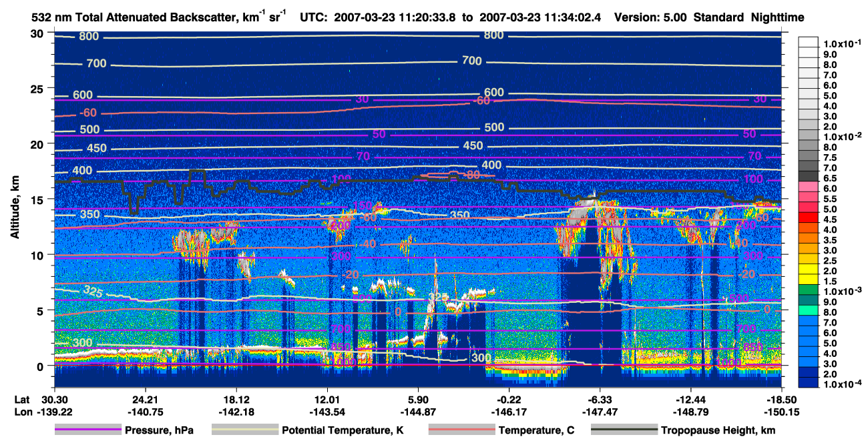Click longitude value -142.18

pyautogui.click(x=236, y=412)
